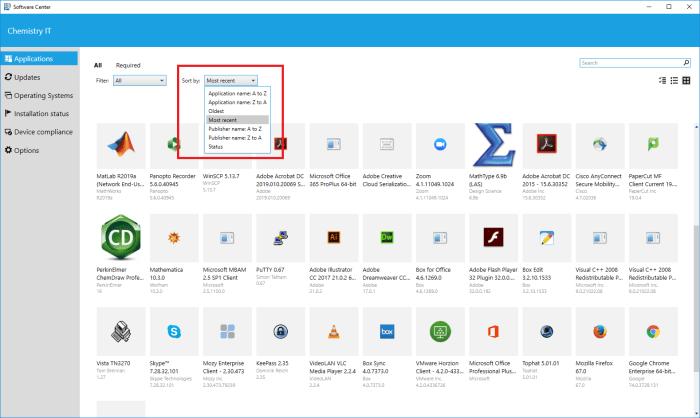This screenshot has width=700, height=418.
Task: Open the Skype application icon
Action: 175,334
